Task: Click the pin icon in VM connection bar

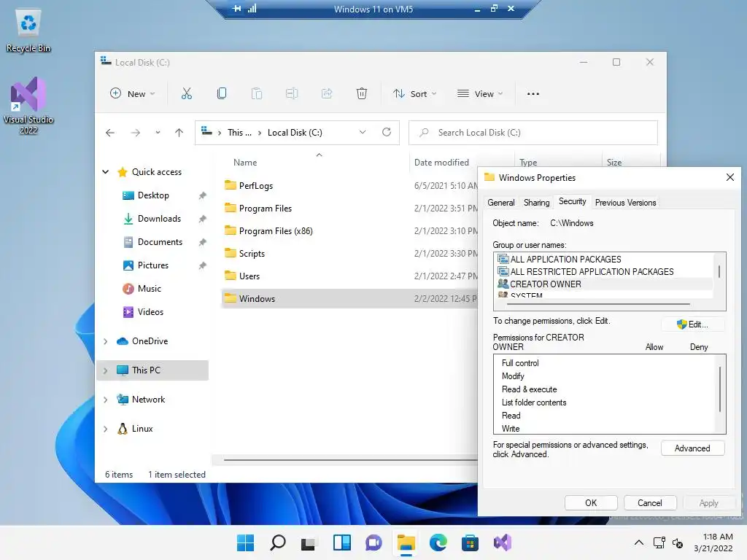Action: click(x=236, y=9)
